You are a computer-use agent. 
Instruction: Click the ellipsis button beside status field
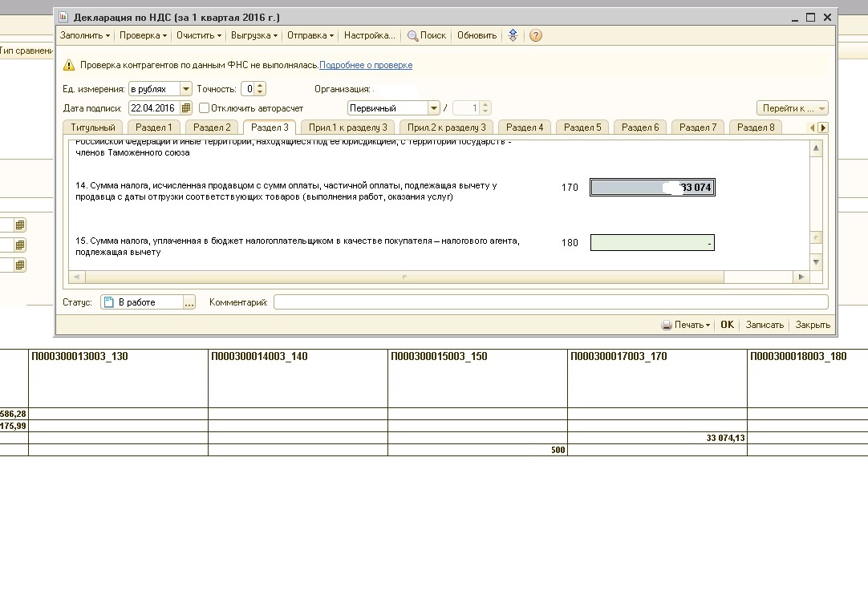click(189, 302)
